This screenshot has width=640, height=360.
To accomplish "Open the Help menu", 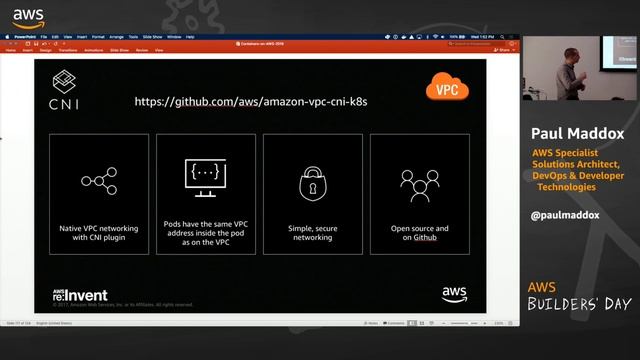I will [190, 37].
